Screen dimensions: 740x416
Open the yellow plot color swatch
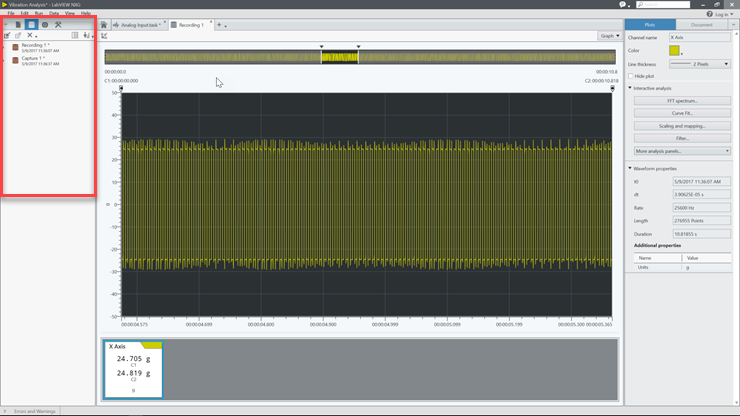(674, 50)
